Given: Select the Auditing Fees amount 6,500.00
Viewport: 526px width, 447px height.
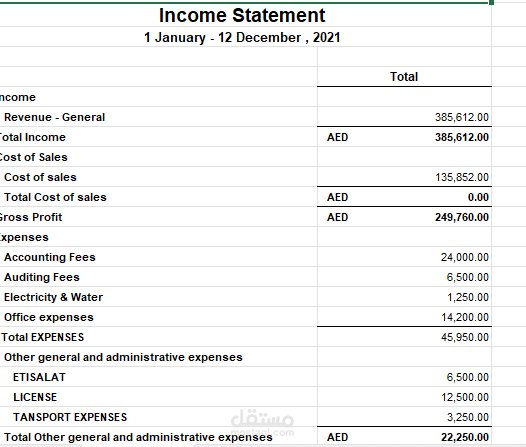Looking at the screenshot, I should (x=467, y=277).
